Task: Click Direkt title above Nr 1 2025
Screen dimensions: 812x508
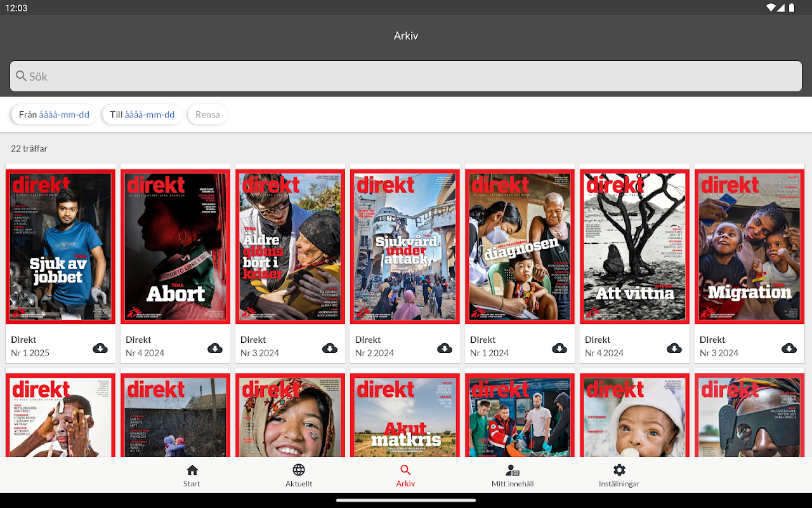Action: tap(23, 340)
